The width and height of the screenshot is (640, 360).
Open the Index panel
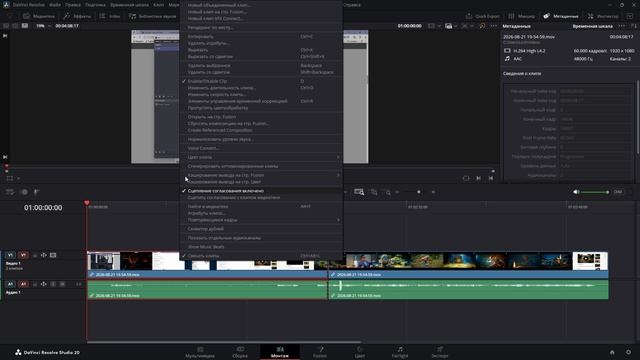[109, 16]
